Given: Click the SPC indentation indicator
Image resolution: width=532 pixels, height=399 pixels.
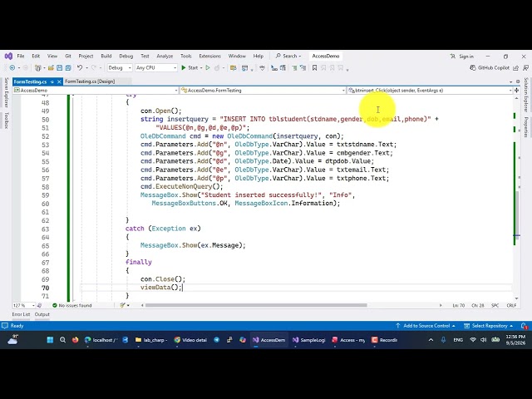Looking at the screenshot, I should pos(495,305).
